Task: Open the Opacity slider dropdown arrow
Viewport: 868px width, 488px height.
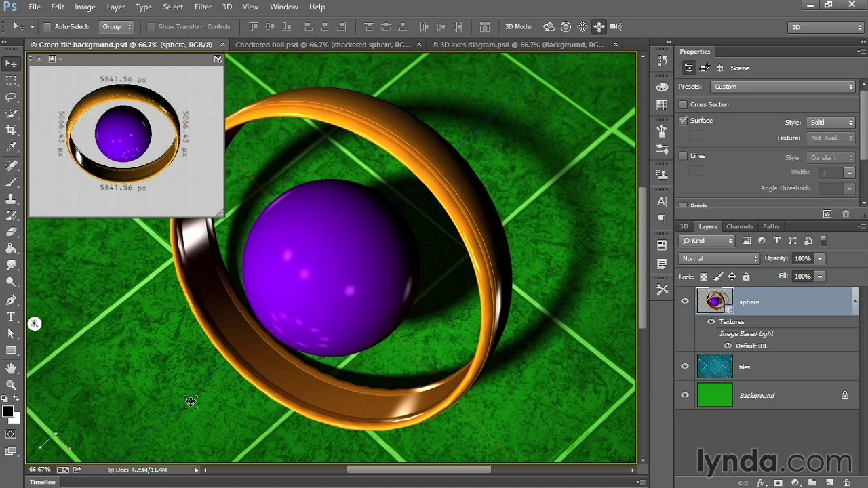Action: point(820,258)
